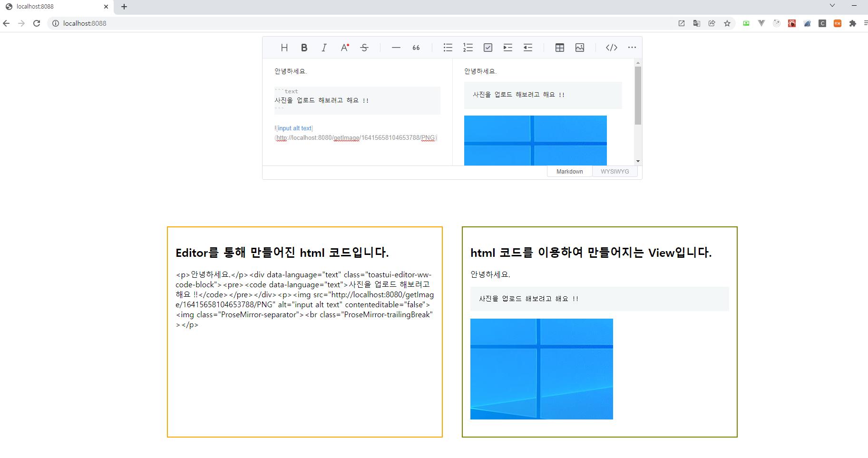Reload the localhost:8088 page
The height and width of the screenshot is (458, 868).
pyautogui.click(x=37, y=23)
